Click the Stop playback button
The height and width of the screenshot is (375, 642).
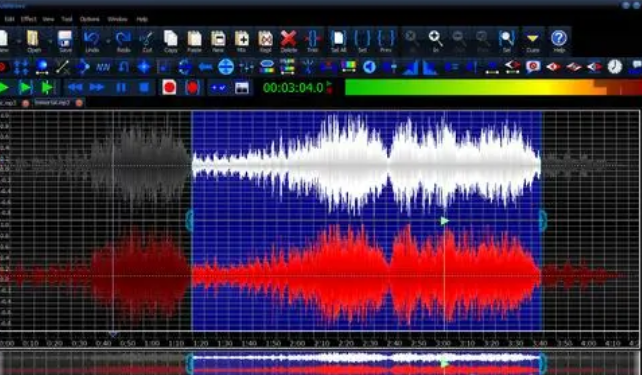(x=144, y=87)
